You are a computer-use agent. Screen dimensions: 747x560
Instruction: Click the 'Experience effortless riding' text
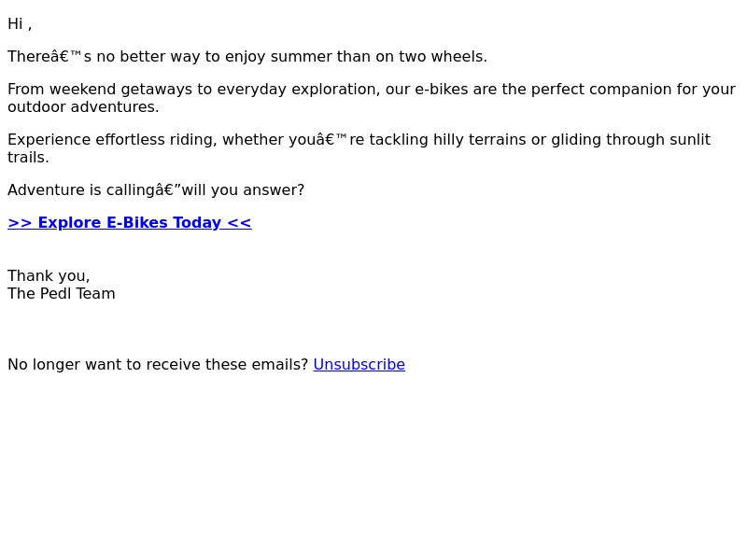pos(359,139)
